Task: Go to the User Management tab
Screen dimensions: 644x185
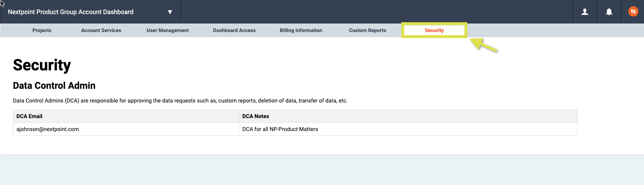Action: click(x=168, y=31)
